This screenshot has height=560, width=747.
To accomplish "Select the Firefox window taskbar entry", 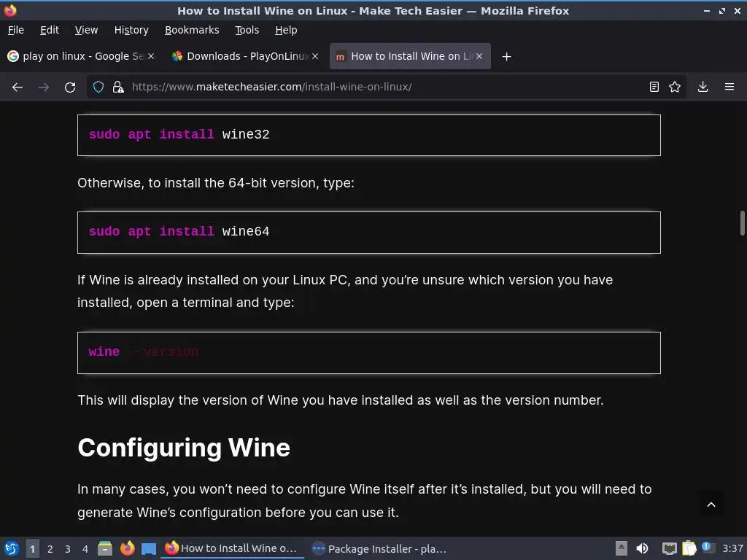I will (x=233, y=548).
